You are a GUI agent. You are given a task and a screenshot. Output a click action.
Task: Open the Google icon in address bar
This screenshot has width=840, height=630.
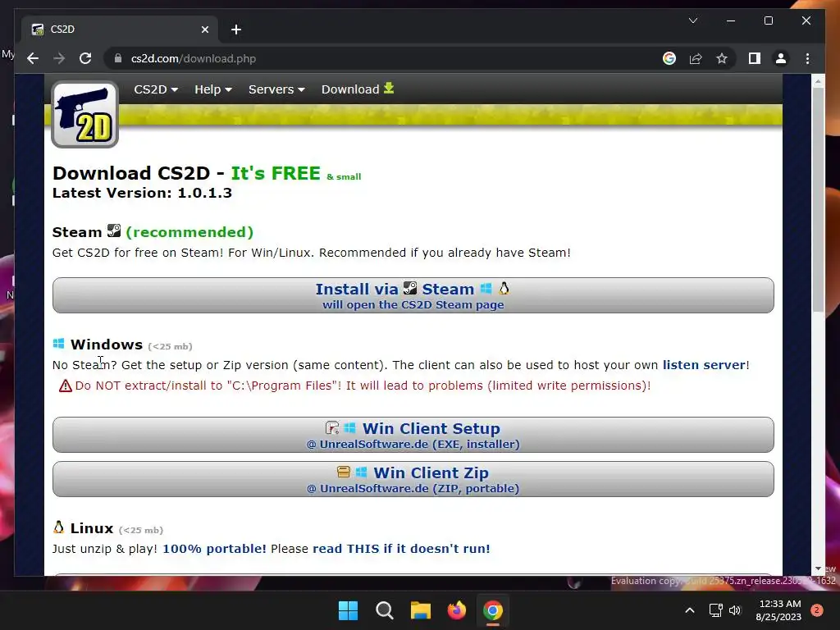tap(669, 58)
